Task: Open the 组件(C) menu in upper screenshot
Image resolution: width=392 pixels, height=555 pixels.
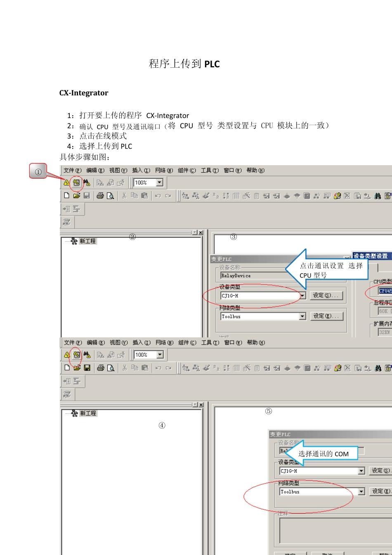Action: [187, 170]
